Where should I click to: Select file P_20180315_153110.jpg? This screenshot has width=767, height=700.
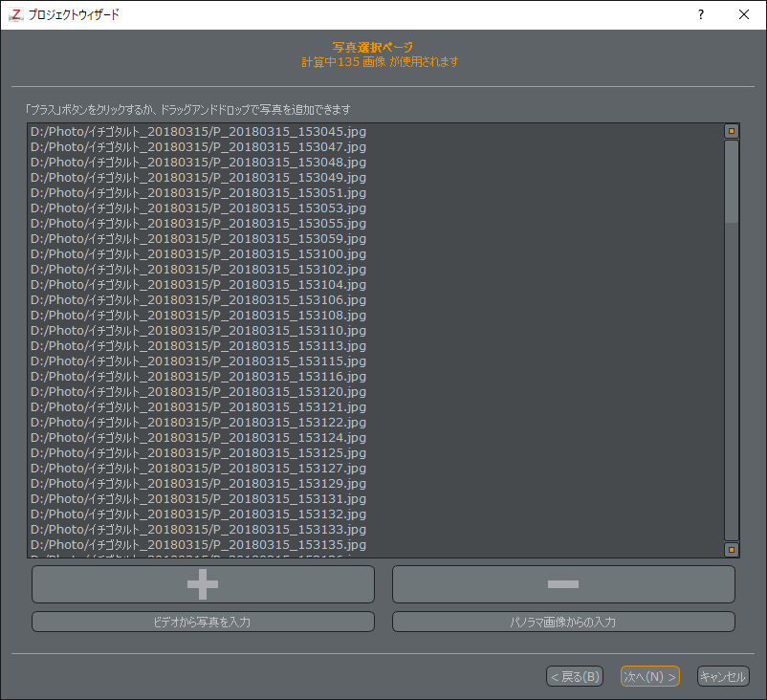(376, 331)
